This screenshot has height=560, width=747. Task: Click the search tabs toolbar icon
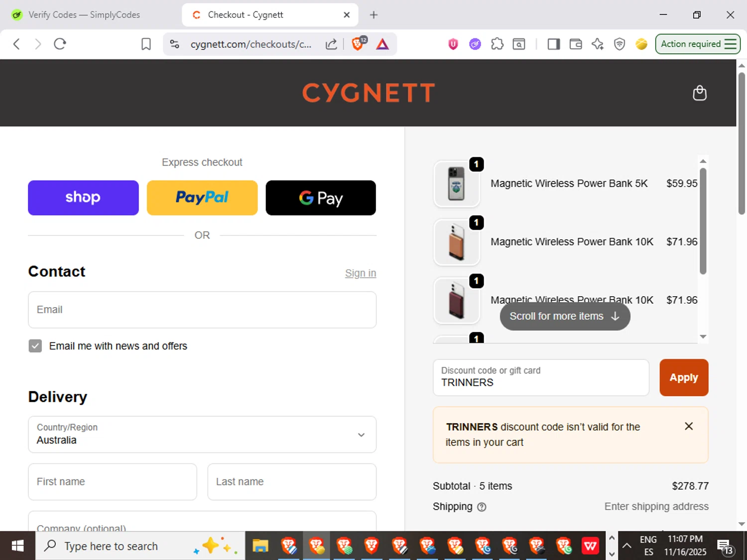click(x=519, y=44)
